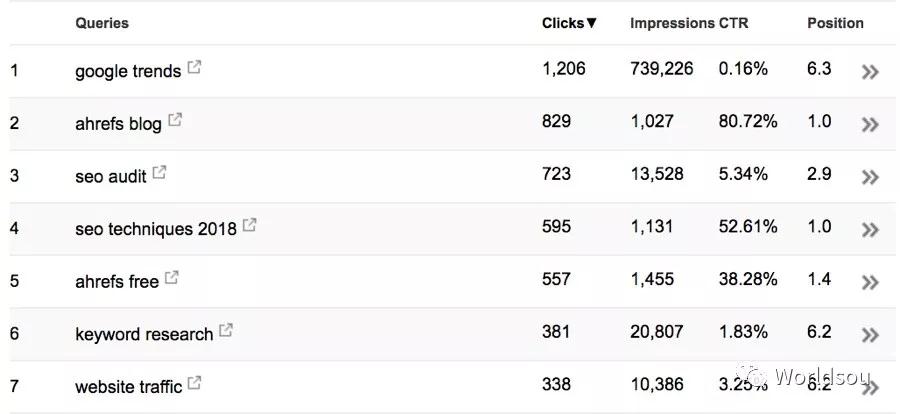Expand the seo techniques 2018 row arrow
Viewport: 900px width, 414px height.
[870, 230]
